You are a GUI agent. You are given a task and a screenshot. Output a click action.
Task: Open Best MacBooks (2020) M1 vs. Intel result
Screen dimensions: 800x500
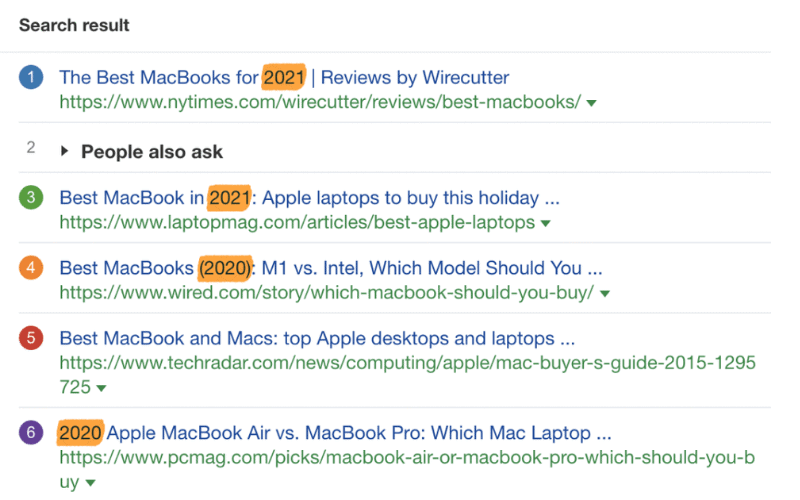click(331, 268)
